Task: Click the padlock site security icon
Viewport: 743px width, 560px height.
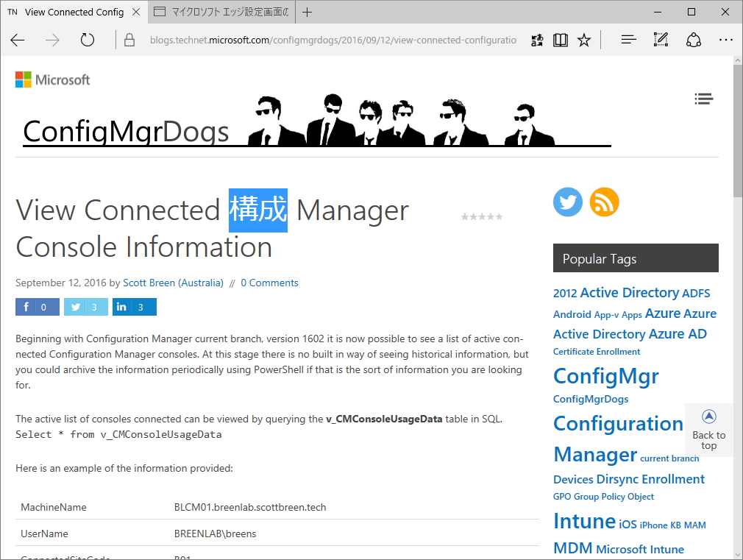Action: pyautogui.click(x=129, y=40)
